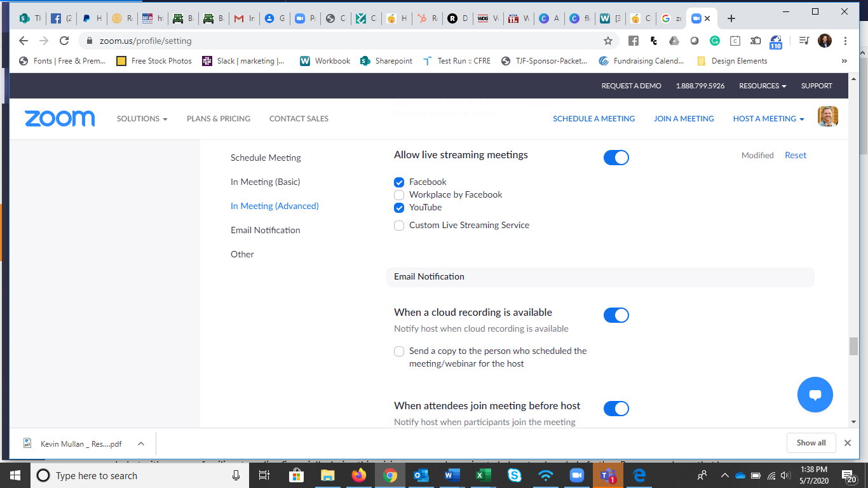Open the Slack marketing bookmark
The width and height of the screenshot is (868, 488).
click(x=244, y=61)
